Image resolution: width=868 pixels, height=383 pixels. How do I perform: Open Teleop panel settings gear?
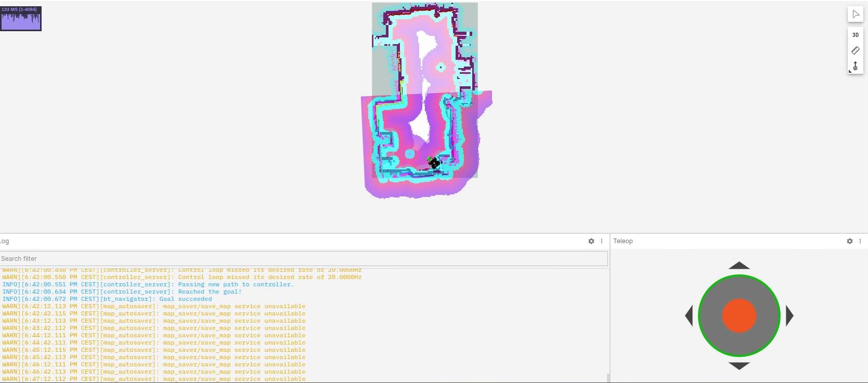click(849, 241)
